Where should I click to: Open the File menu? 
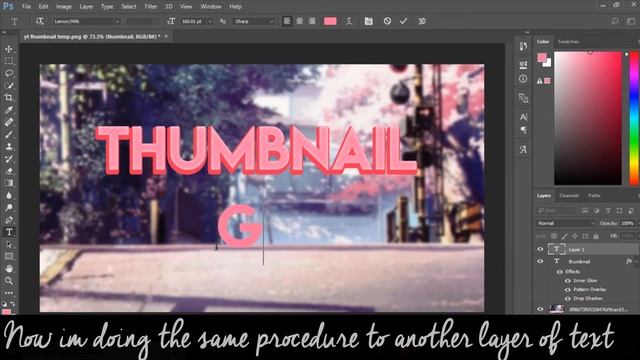pyautogui.click(x=27, y=7)
